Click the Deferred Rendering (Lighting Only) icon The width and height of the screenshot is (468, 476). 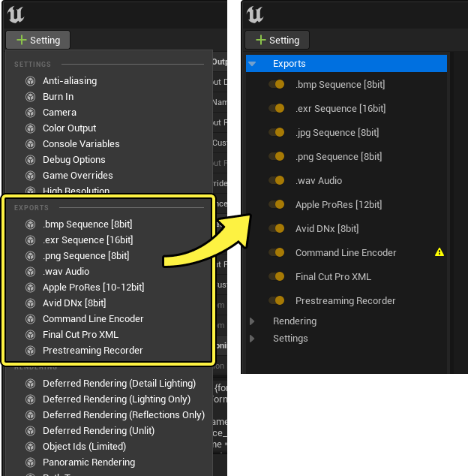(x=30, y=399)
